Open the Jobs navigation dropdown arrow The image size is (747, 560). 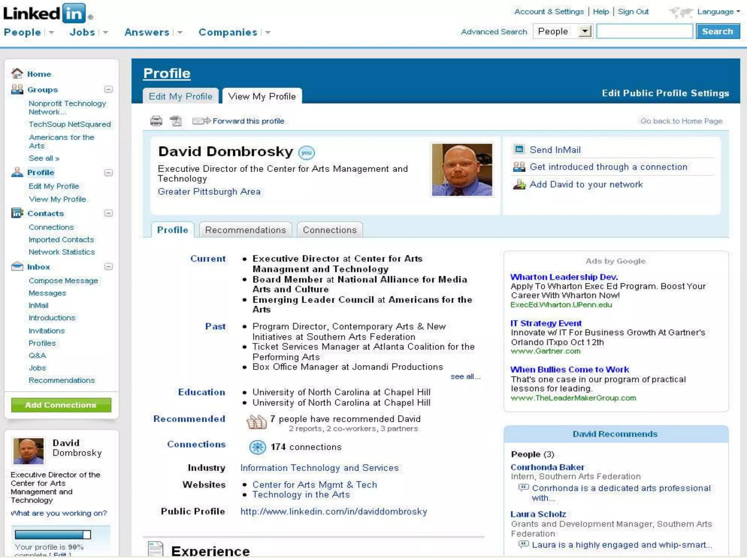pyautogui.click(x=105, y=32)
